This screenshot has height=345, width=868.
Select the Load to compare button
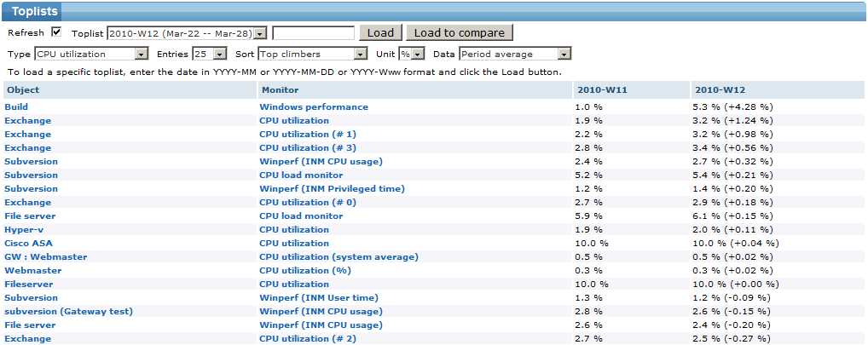tap(460, 32)
